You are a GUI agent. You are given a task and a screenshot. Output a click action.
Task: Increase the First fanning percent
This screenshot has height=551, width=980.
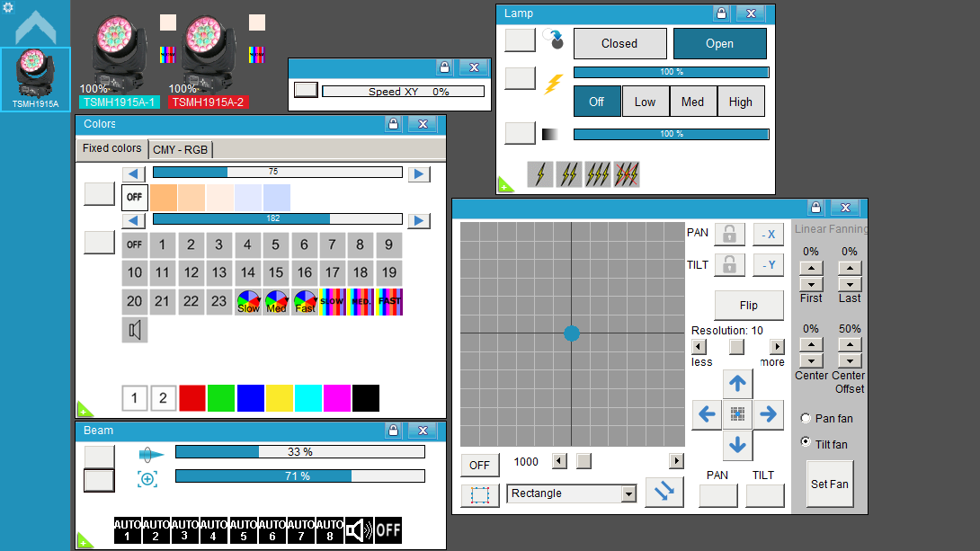point(811,269)
